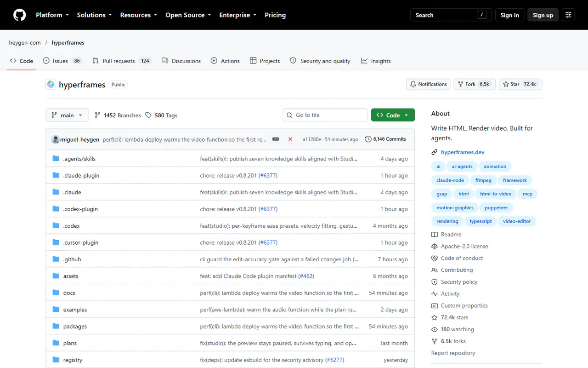
Task: Click the Go to file input field
Action: pos(325,115)
